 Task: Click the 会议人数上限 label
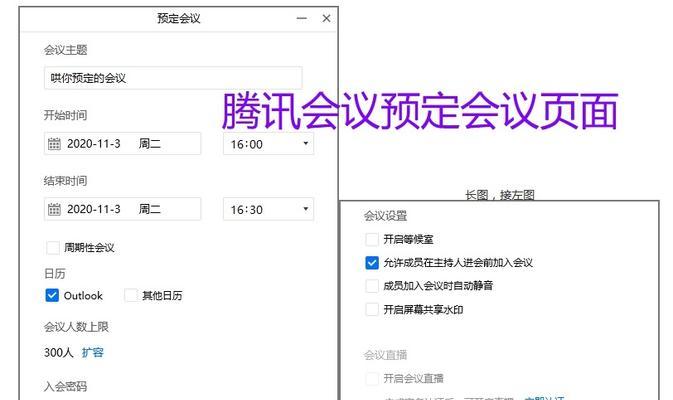tap(76, 327)
